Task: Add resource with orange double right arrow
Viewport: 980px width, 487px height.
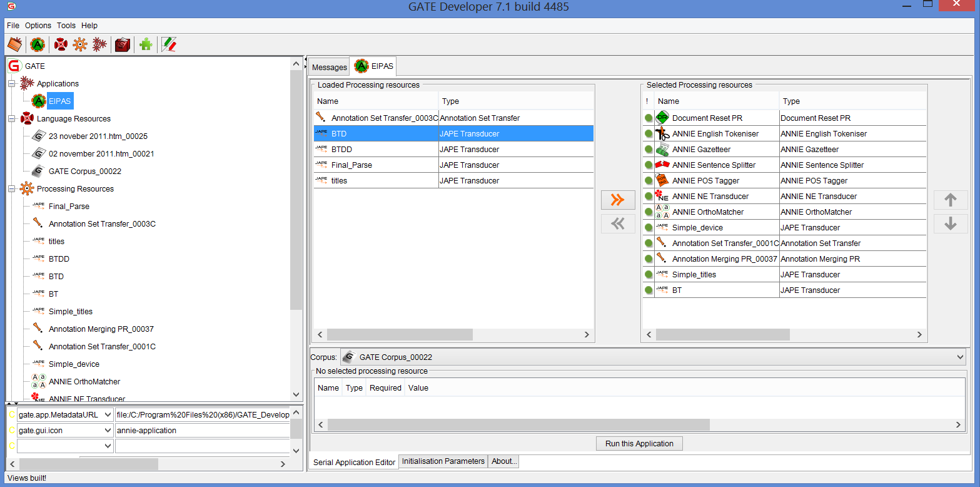Action: pos(618,200)
